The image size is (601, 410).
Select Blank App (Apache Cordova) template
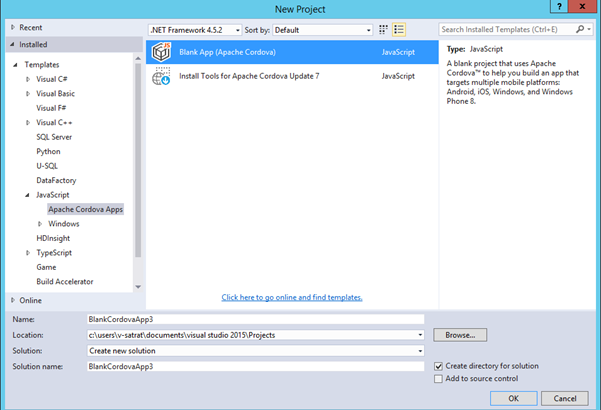pos(292,52)
